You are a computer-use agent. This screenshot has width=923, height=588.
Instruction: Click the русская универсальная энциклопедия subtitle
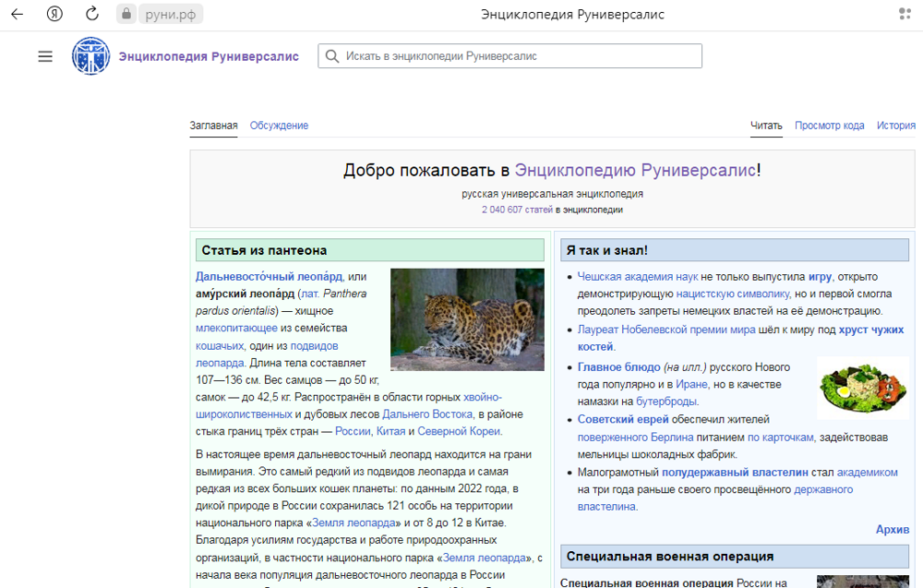(x=552, y=194)
